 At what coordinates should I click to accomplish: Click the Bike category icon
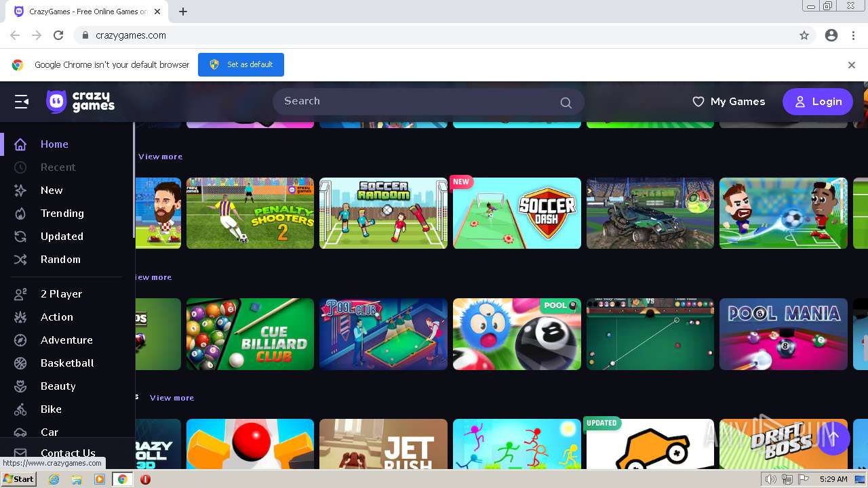click(20, 409)
